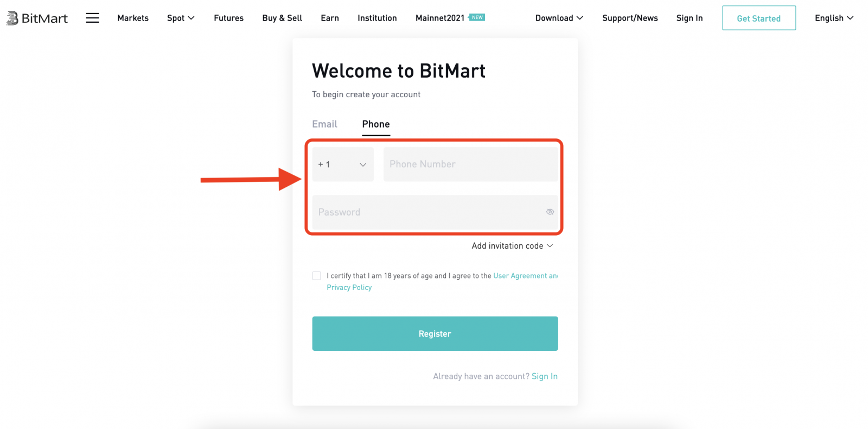Screen dimensions: 868x429
Task: Open the Privacy Policy link
Action: point(349,287)
